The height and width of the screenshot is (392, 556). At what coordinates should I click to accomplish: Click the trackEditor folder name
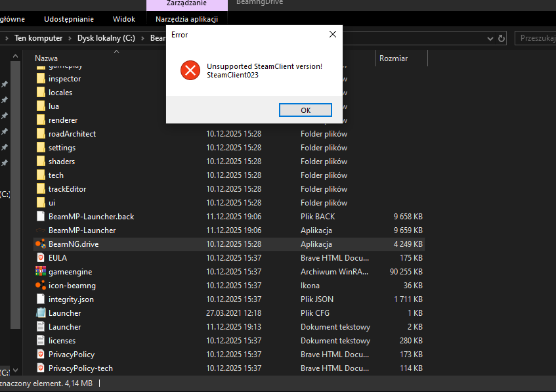(x=68, y=189)
